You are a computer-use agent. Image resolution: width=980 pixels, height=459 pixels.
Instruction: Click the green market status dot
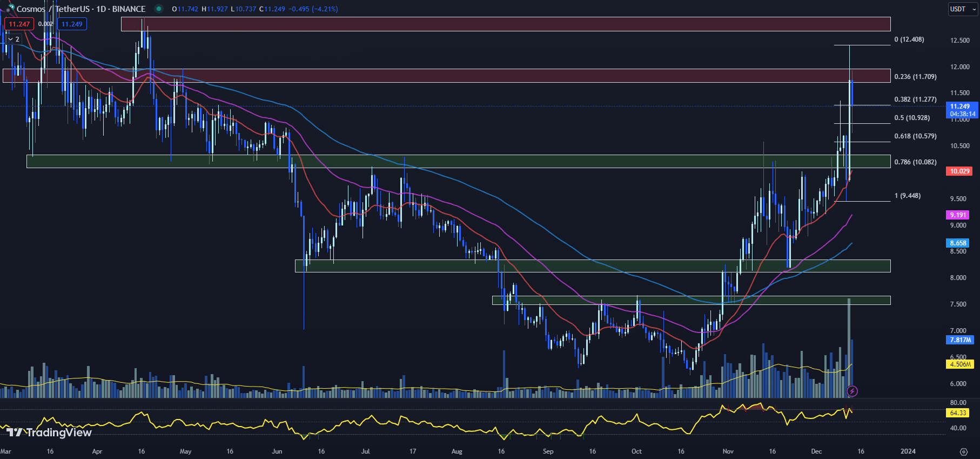click(x=158, y=9)
